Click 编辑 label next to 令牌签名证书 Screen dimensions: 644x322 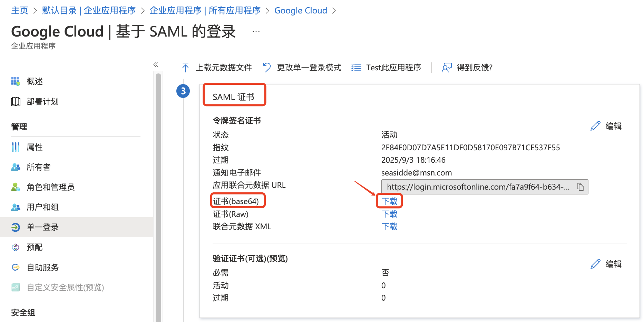(614, 126)
